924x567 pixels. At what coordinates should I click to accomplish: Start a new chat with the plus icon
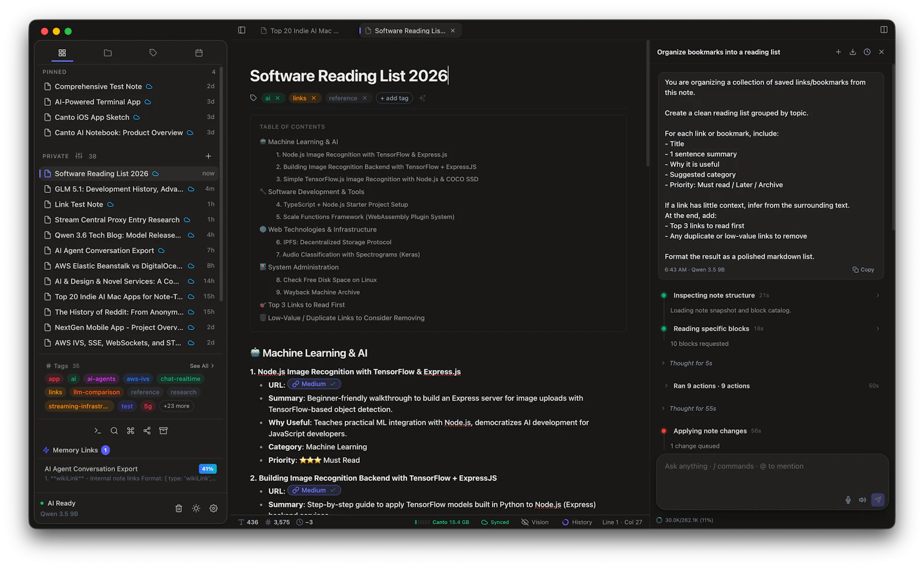pos(839,52)
